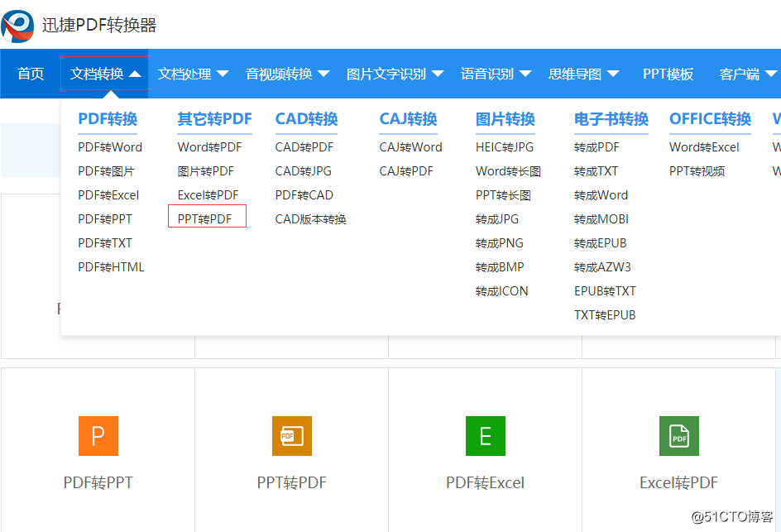Click the 其它转PDF column heading
The height and width of the screenshot is (532, 781).
coord(214,119)
